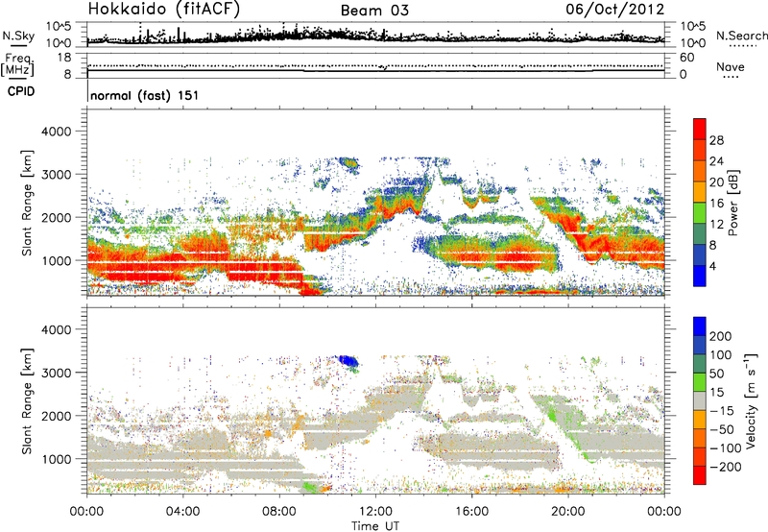Click the '200' label on Velocity colorbar

721,336
